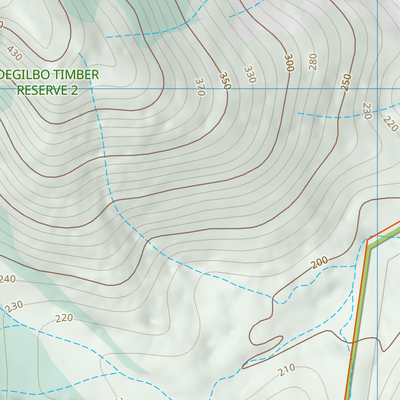400x400 pixels.
Task: Click the dashed stream crossing horizontal gridline
Action: click(x=91, y=89)
